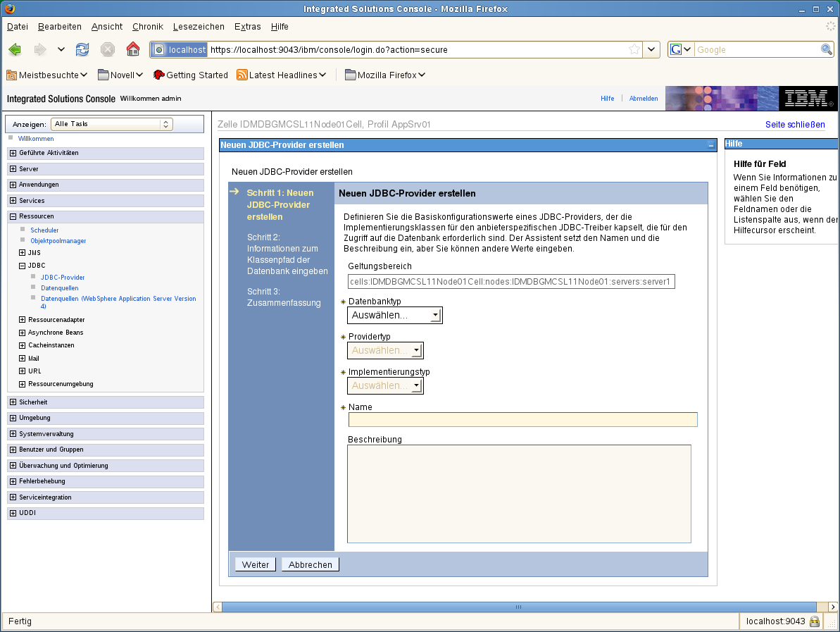Go to the Home page icon

pos(133,49)
